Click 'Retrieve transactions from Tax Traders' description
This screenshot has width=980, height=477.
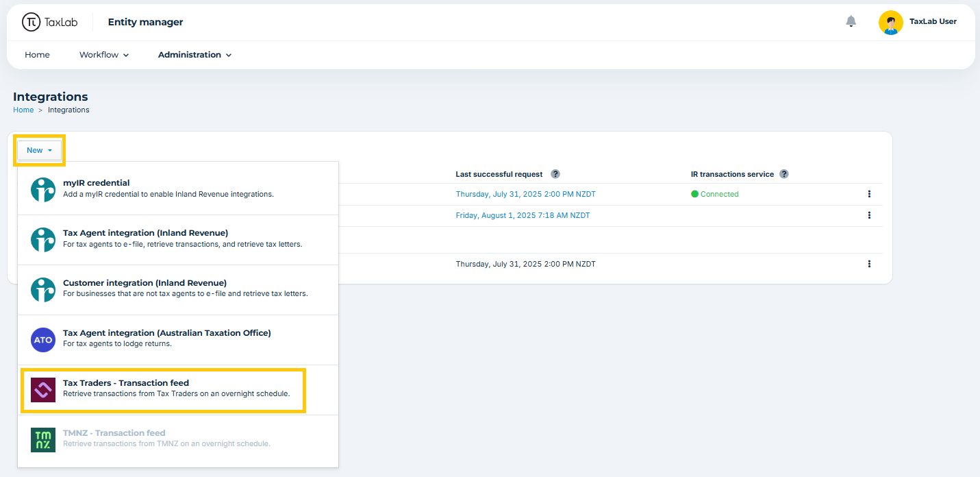coord(177,394)
